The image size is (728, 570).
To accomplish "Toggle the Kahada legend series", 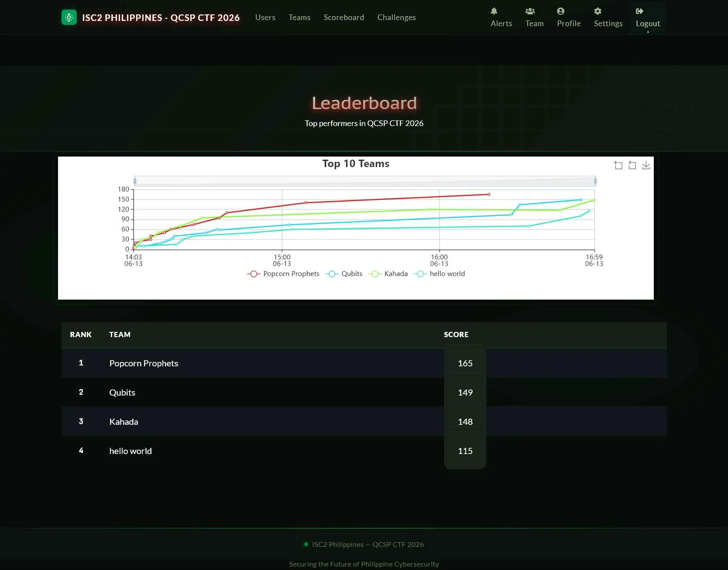I will pyautogui.click(x=388, y=274).
